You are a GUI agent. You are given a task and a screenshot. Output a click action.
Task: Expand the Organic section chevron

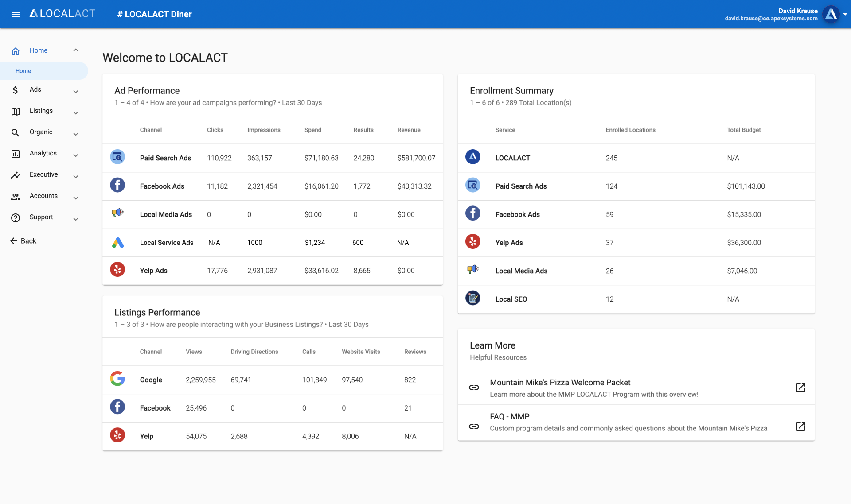click(x=76, y=134)
